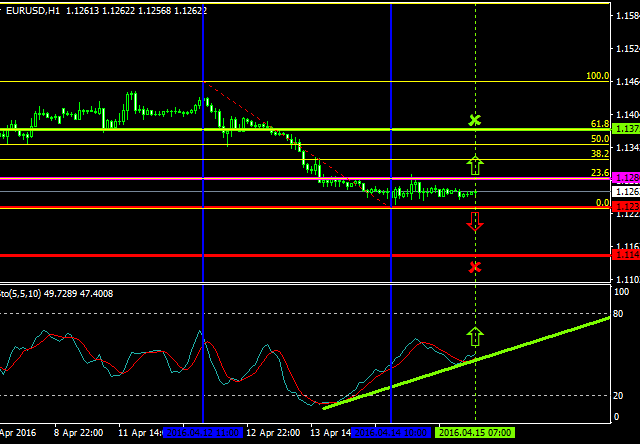Click the 12 Apr 22:00 time axis label

(272, 434)
